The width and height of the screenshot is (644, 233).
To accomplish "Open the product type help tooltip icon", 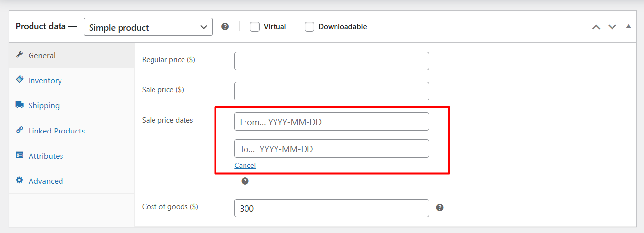I will (225, 27).
